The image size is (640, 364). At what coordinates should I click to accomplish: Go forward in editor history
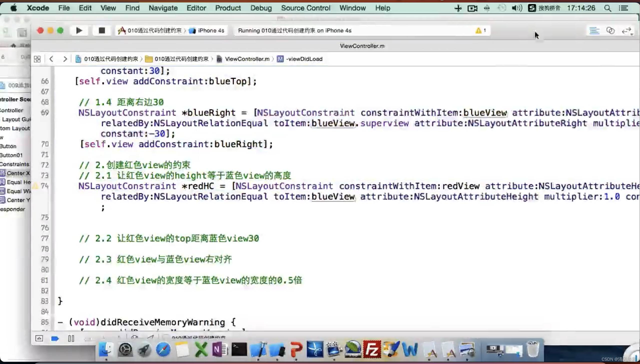(x=65, y=59)
